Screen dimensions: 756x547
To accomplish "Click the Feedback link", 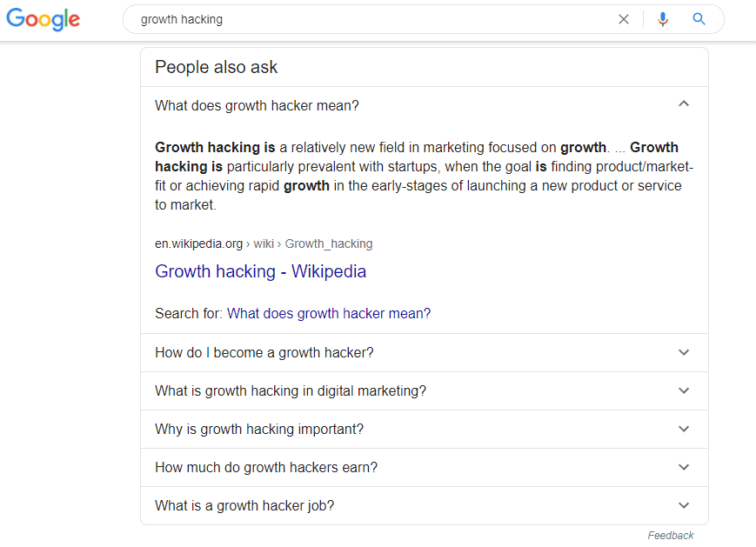I will pyautogui.click(x=670, y=536).
